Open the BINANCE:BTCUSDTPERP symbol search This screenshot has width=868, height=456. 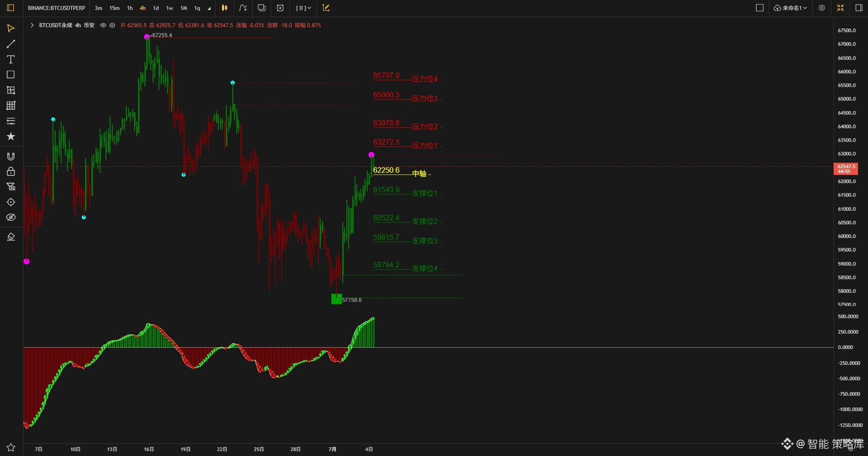tap(57, 8)
